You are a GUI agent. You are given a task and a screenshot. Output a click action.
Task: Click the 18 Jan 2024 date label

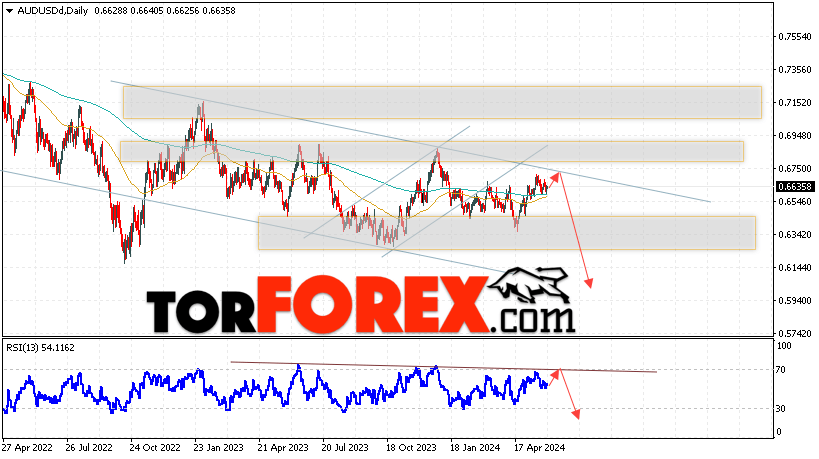click(475, 448)
